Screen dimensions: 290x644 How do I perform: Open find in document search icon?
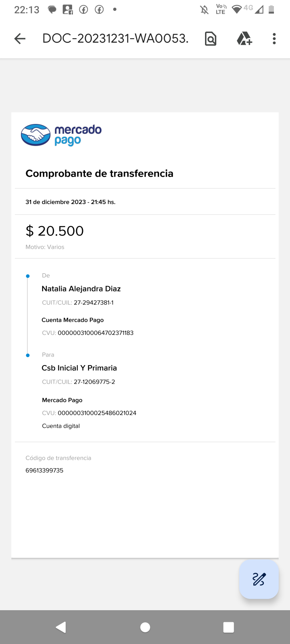click(x=210, y=39)
